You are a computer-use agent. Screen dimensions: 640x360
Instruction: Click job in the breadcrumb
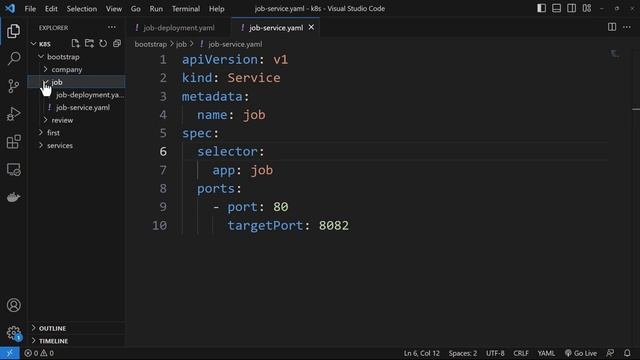click(181, 44)
